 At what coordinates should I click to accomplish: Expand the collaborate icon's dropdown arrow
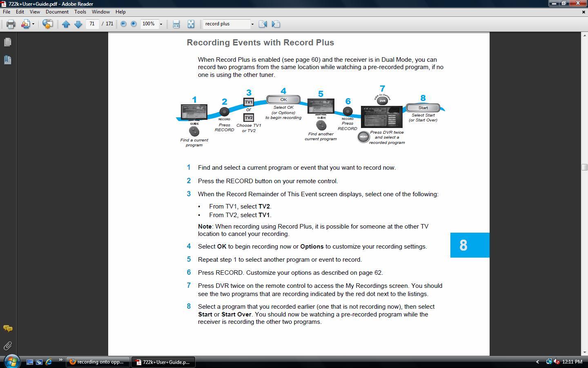[33, 24]
